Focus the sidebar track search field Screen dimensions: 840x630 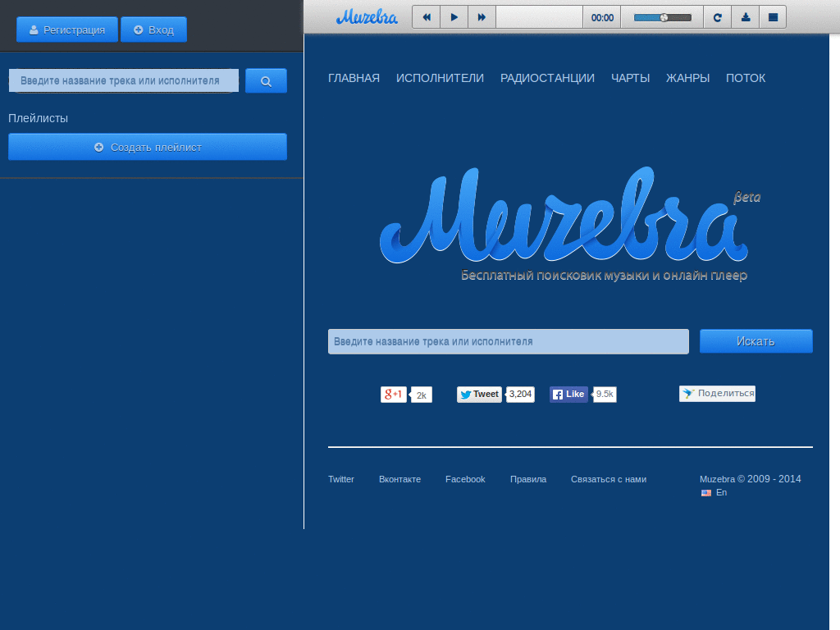click(124, 81)
